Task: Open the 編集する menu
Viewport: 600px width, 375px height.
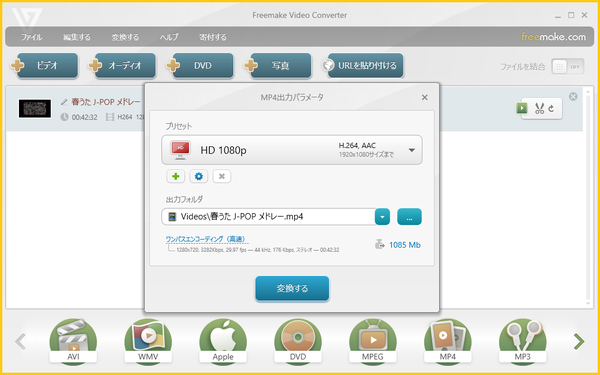Action: (x=77, y=37)
